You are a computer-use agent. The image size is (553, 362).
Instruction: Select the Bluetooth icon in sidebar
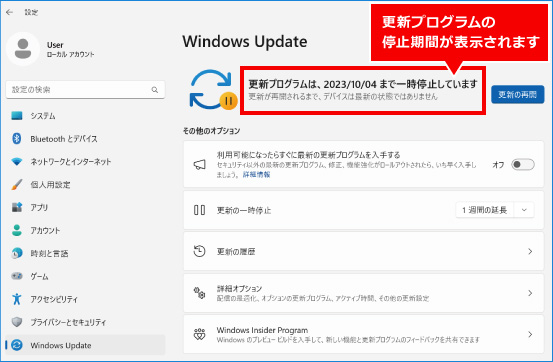click(17, 139)
